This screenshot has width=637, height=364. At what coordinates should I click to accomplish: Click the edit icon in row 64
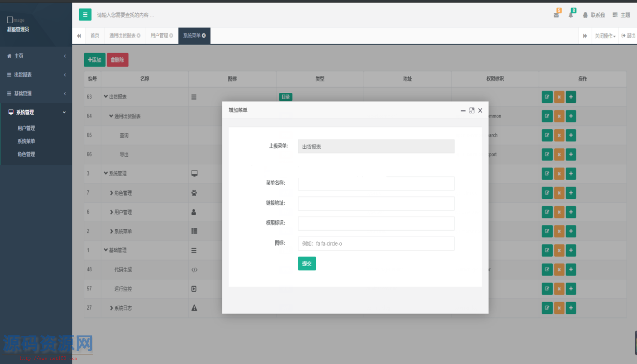tap(547, 116)
